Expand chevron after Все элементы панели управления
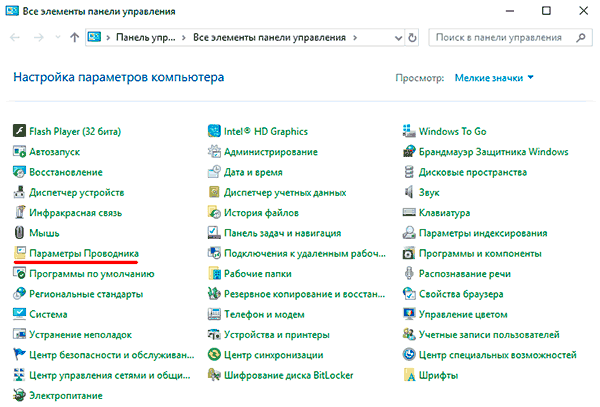 pyautogui.click(x=355, y=37)
